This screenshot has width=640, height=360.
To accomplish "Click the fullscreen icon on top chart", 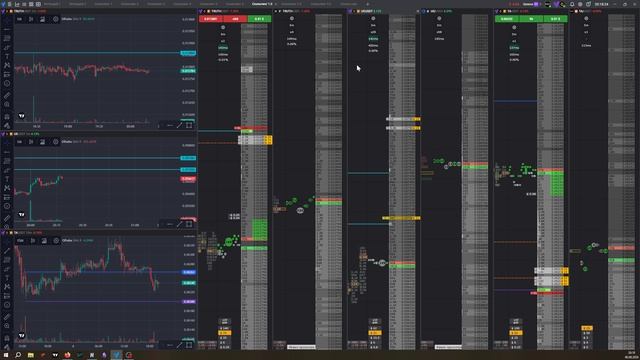I will click(189, 125).
